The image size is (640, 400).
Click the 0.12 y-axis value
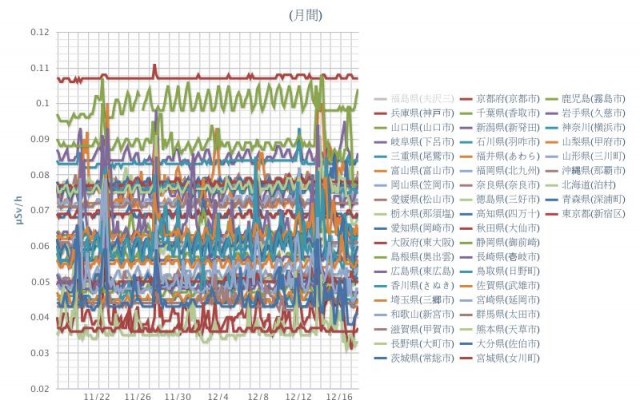[40, 32]
